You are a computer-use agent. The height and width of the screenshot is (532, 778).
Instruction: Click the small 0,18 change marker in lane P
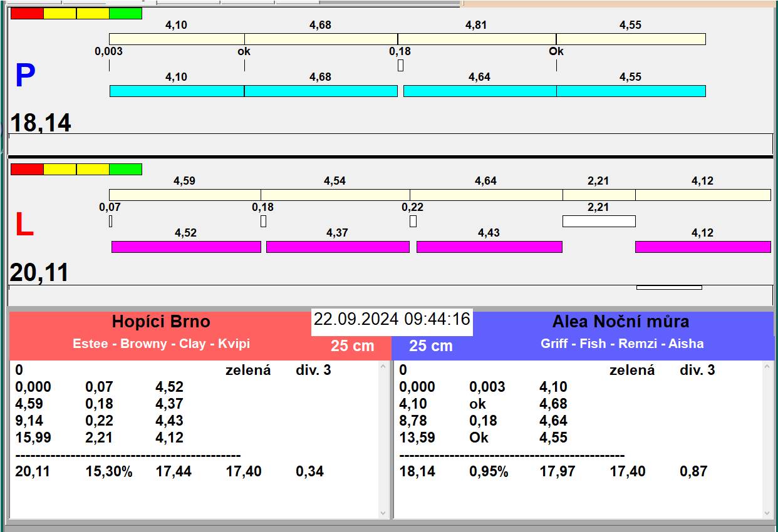[x=400, y=65]
